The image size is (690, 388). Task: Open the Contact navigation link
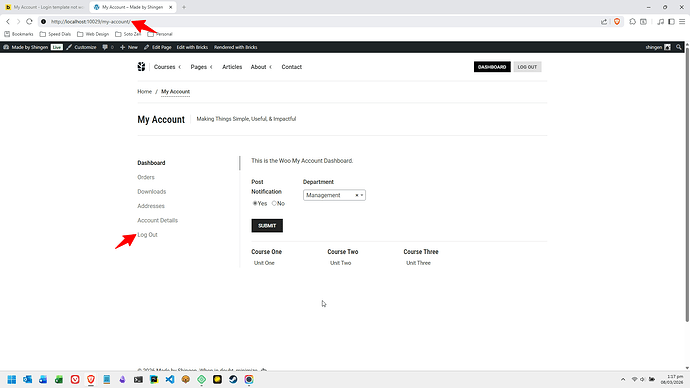291,67
